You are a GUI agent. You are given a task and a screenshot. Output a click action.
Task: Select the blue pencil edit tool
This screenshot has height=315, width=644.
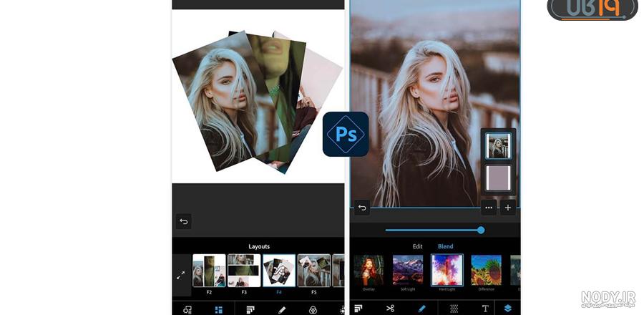(x=421, y=309)
